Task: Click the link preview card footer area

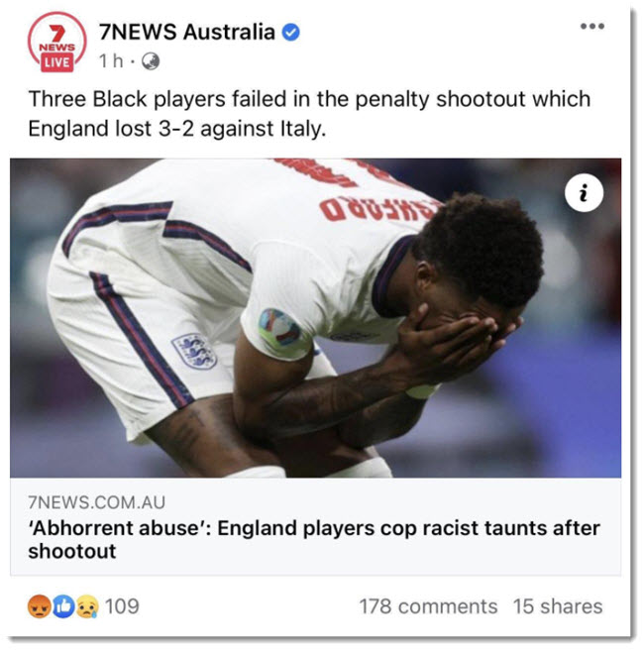Action: [x=315, y=526]
